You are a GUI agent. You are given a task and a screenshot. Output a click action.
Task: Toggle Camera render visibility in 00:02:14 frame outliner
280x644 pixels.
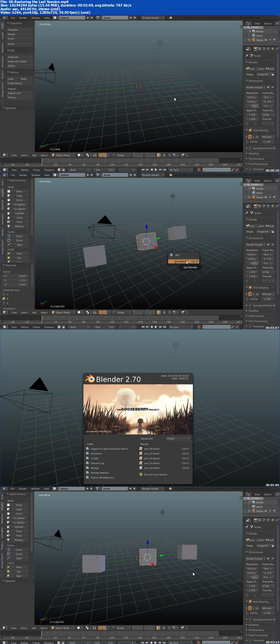[x=274, y=511]
